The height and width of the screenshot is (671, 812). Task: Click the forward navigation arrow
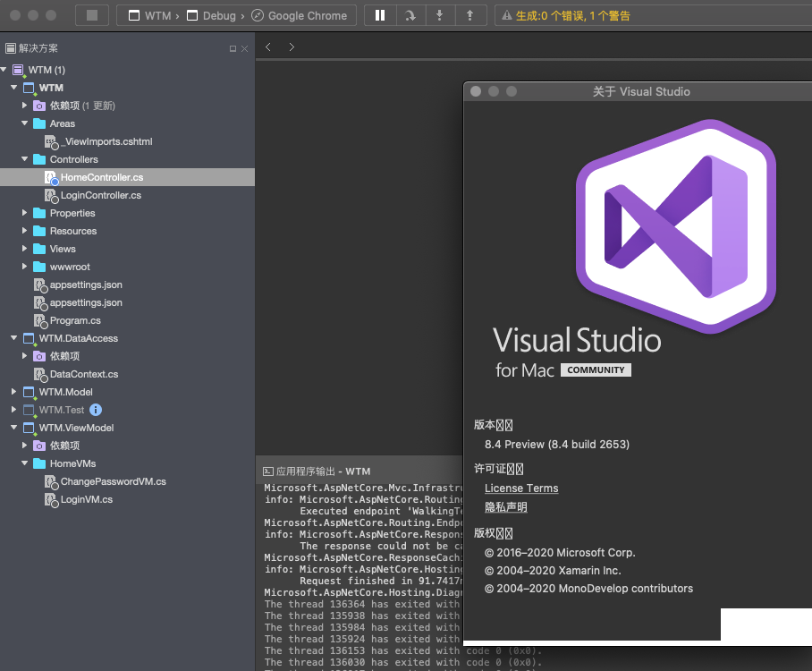pos(292,47)
